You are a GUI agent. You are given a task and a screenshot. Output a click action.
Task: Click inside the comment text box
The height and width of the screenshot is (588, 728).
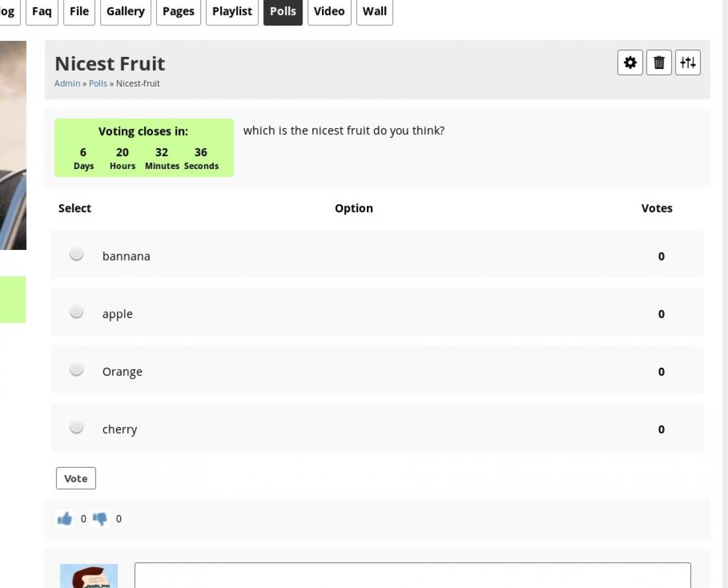point(412,575)
